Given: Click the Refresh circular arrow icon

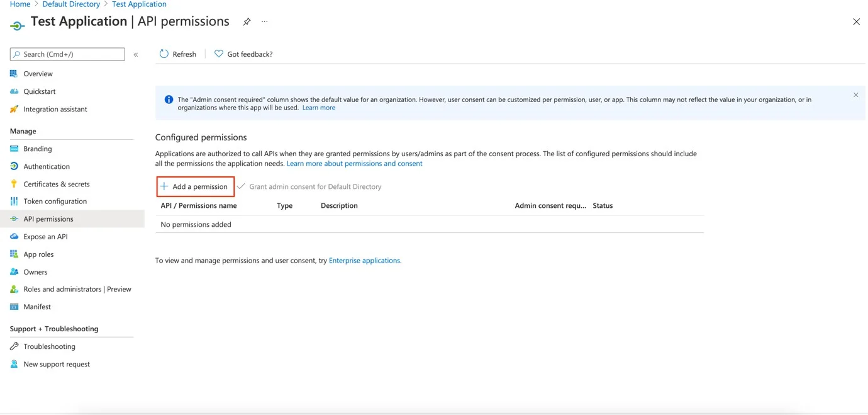Looking at the screenshot, I should pos(164,54).
